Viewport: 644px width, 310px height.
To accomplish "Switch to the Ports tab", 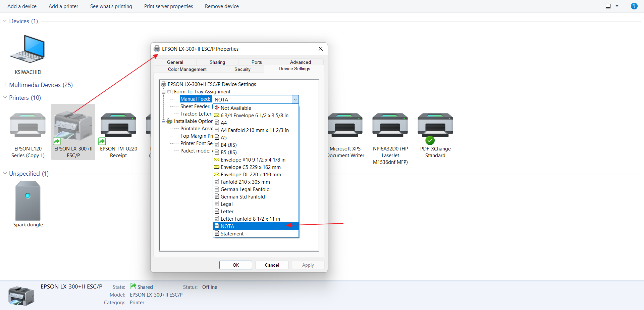I will pyautogui.click(x=257, y=62).
